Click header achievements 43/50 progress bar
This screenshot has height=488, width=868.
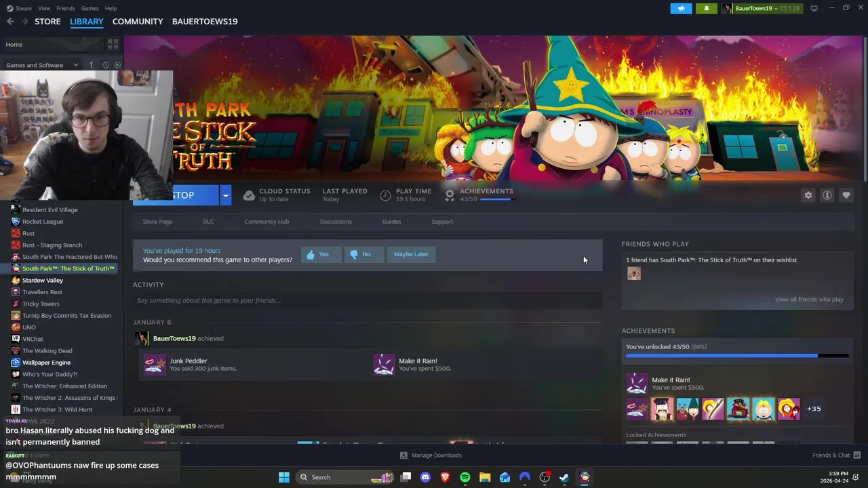(x=497, y=199)
